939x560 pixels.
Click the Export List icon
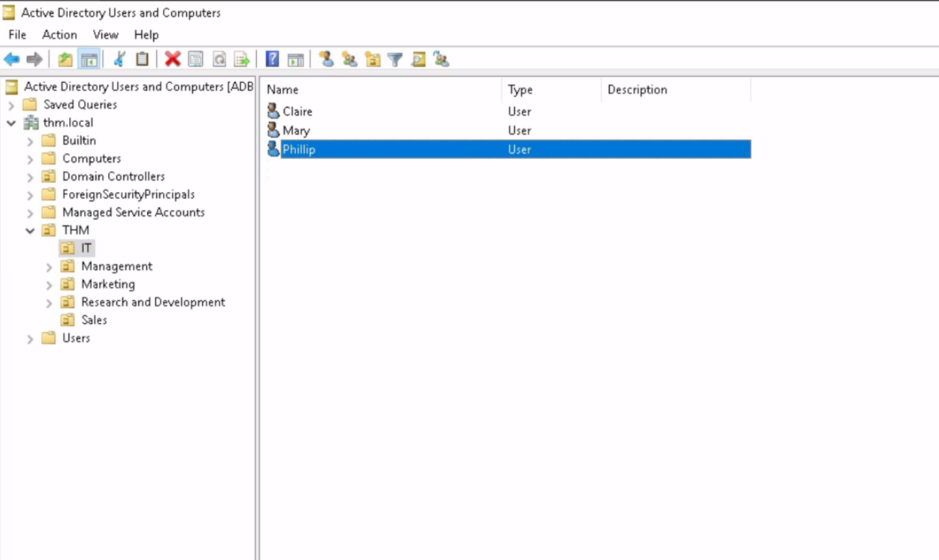[x=242, y=60]
